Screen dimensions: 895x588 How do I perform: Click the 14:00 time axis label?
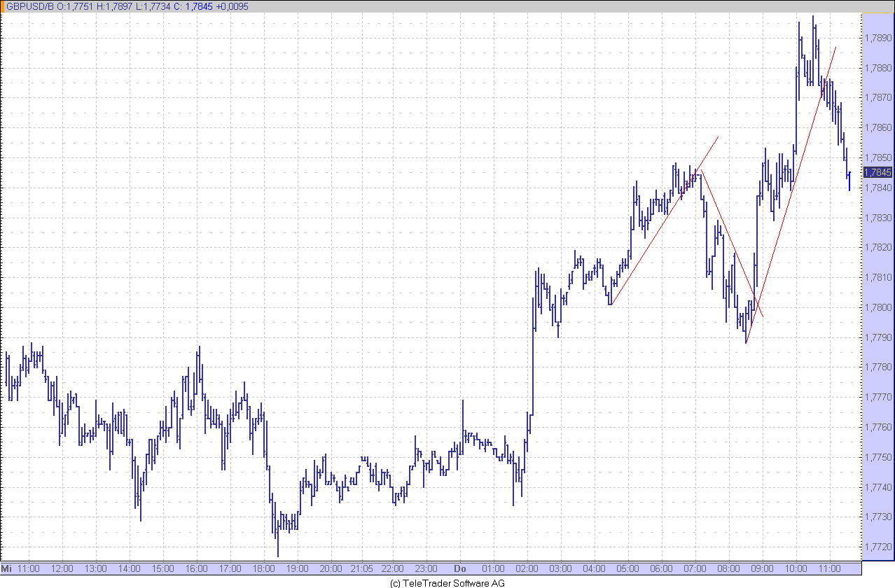point(130,568)
